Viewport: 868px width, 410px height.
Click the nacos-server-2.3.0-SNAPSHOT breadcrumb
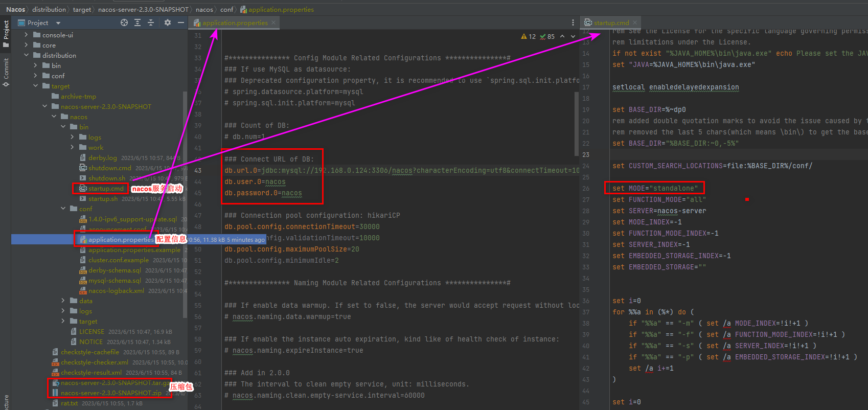pos(143,9)
